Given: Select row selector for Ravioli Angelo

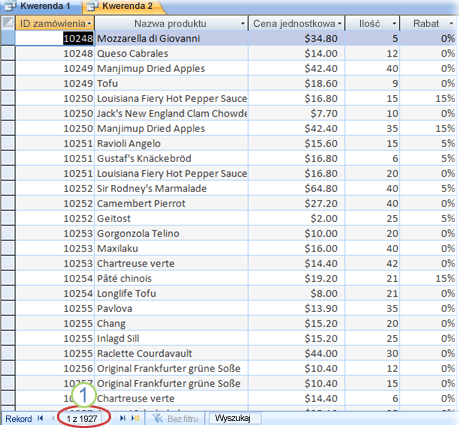Looking at the screenshot, I should [x=8, y=143].
